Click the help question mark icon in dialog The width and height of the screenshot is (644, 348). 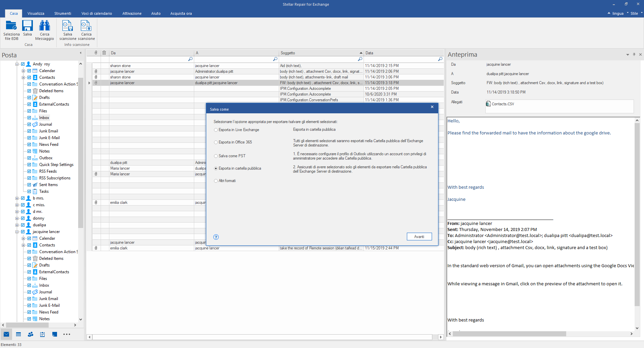tap(216, 237)
